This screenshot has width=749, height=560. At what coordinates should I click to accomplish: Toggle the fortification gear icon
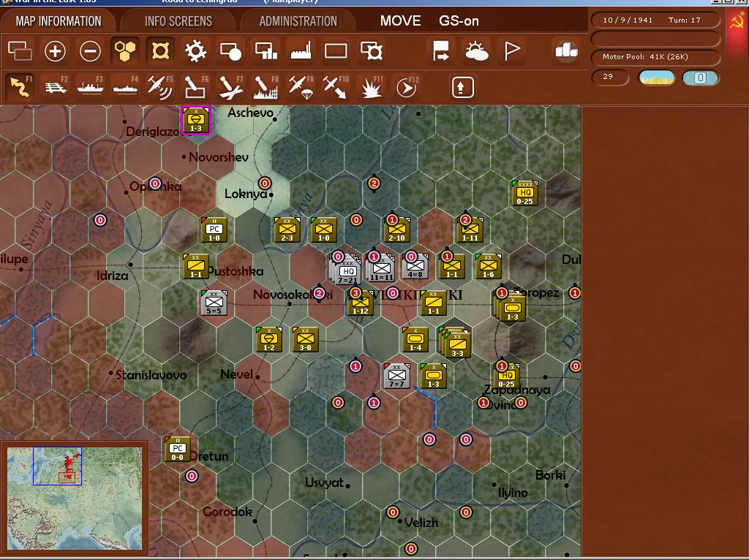(196, 50)
